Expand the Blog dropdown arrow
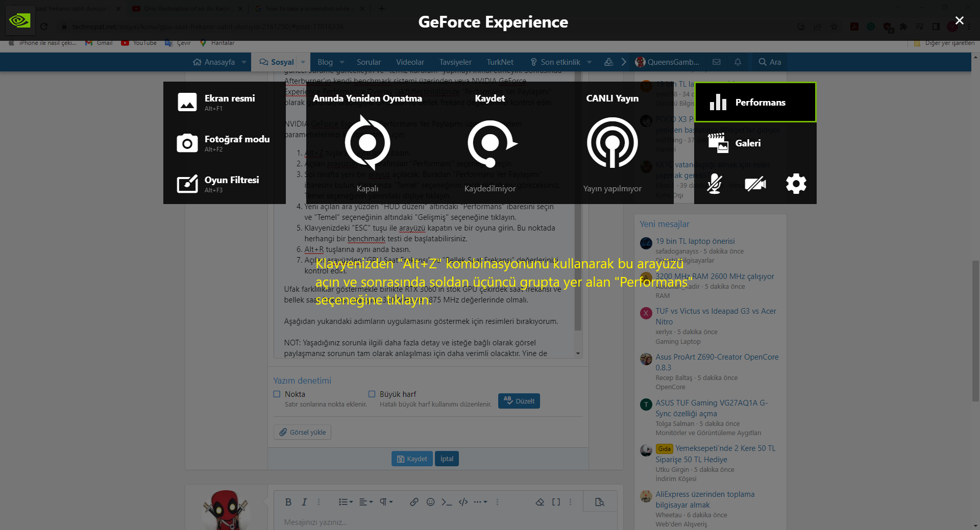980x530 pixels. 342,62
